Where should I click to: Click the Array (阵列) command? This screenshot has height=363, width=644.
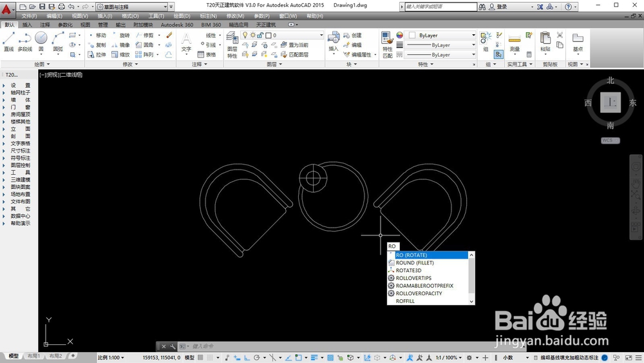tap(144, 54)
